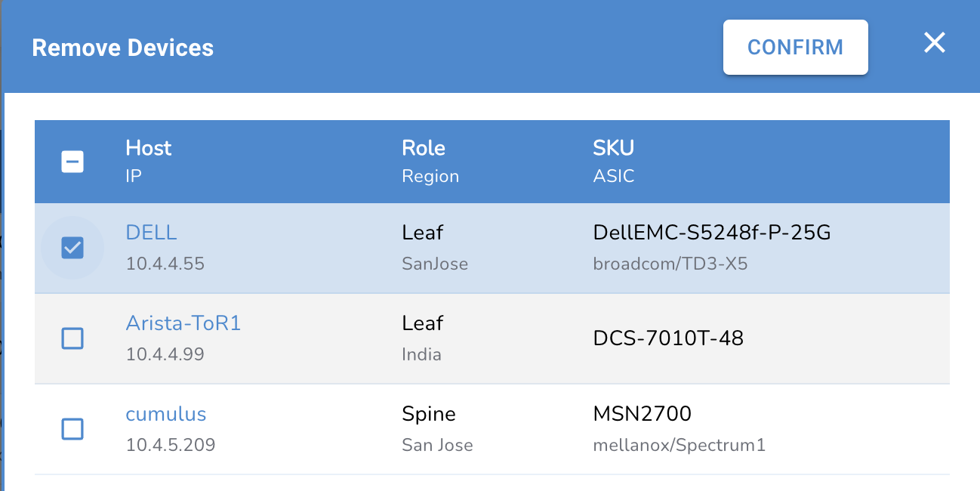
Task: Click the Region sub-header label
Action: click(x=430, y=177)
